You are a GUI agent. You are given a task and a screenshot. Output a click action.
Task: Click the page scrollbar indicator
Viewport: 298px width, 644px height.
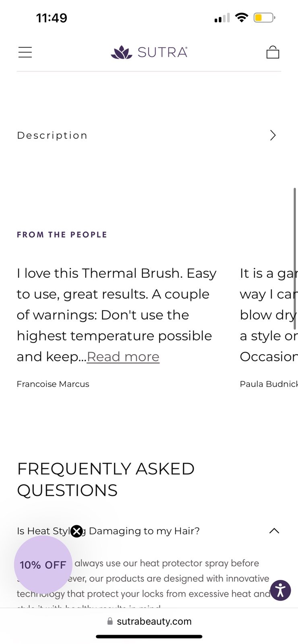[x=295, y=259]
